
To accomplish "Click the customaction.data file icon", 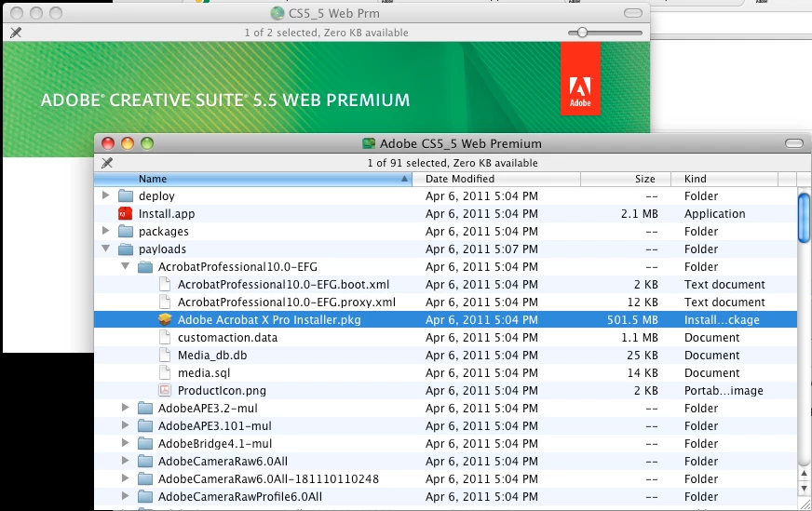I will coord(165,338).
